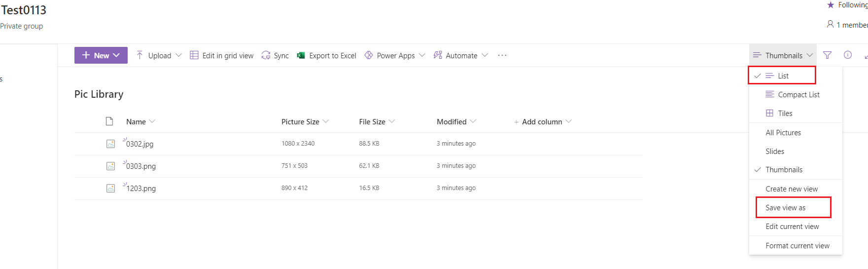868x269 pixels.
Task: Click the Edit in grid view icon
Action: [x=194, y=55]
